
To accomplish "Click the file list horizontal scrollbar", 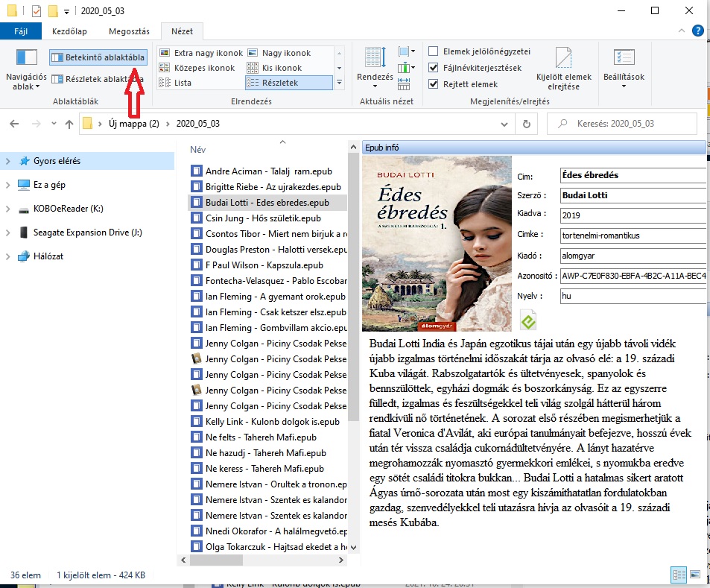I will [x=261, y=560].
